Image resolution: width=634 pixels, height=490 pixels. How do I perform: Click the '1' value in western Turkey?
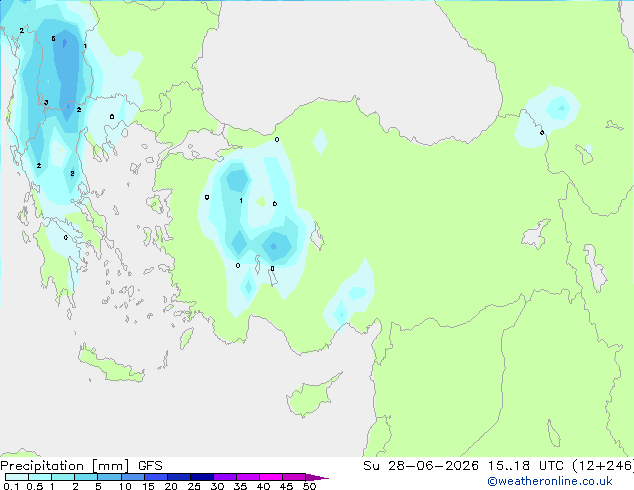point(241,201)
